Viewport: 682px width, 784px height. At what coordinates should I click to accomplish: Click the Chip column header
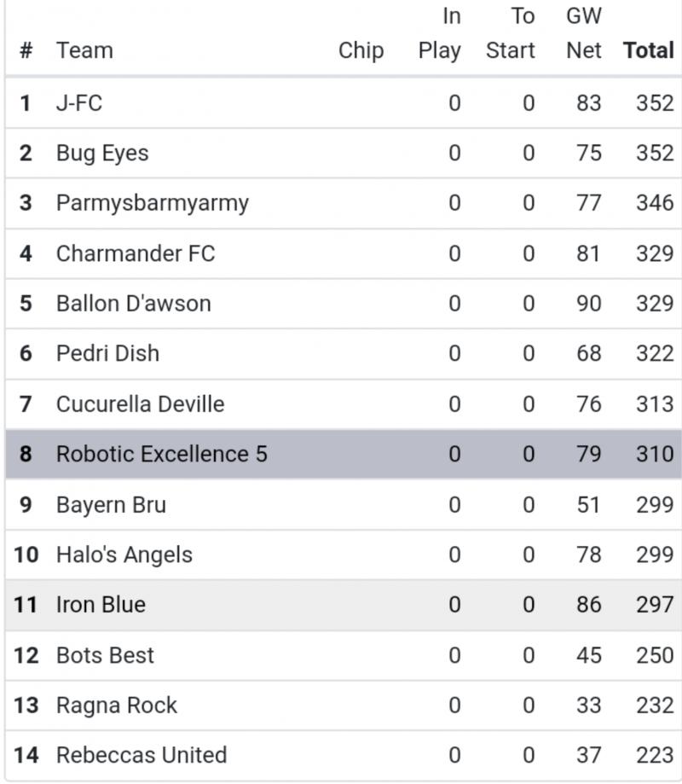coord(361,50)
